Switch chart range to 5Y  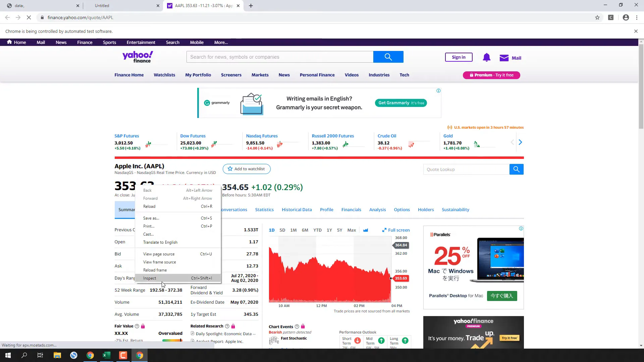(x=339, y=230)
